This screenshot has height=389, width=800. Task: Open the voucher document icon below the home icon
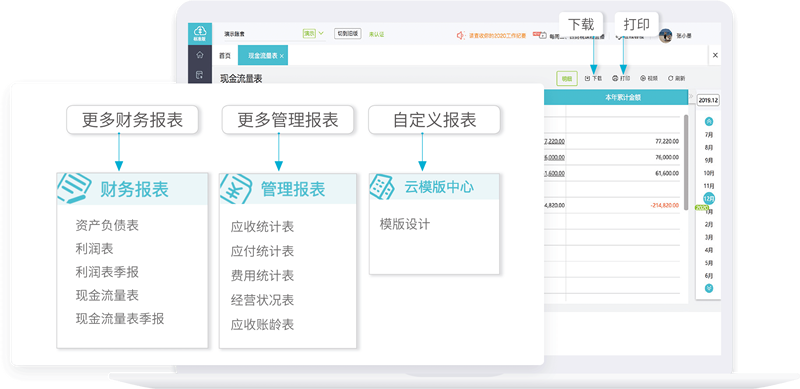[x=199, y=75]
